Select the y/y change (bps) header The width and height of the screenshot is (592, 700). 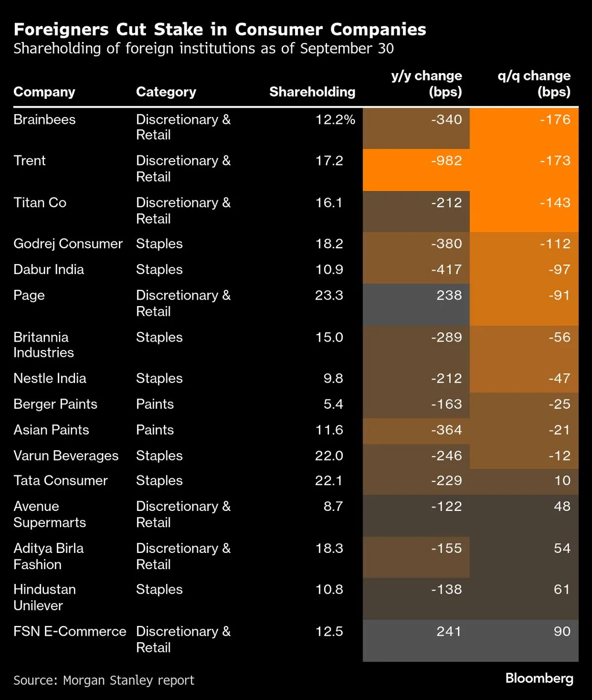tap(426, 83)
